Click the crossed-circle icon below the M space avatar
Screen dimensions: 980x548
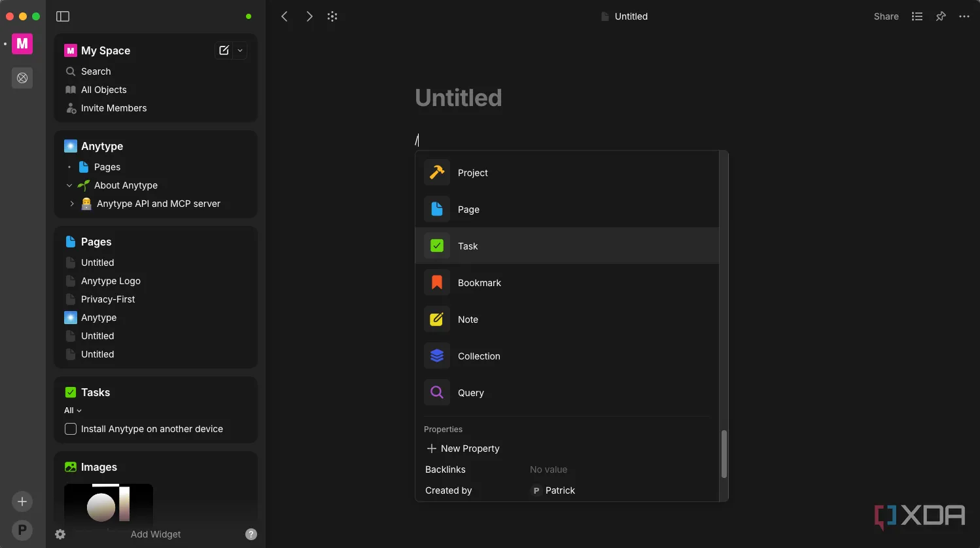(22, 78)
